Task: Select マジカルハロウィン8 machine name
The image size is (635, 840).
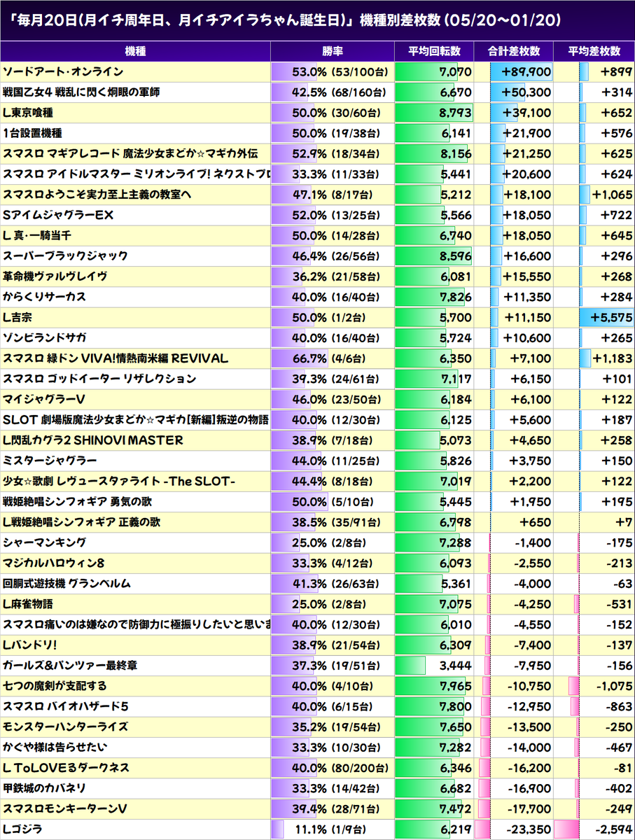Action: click(x=54, y=563)
